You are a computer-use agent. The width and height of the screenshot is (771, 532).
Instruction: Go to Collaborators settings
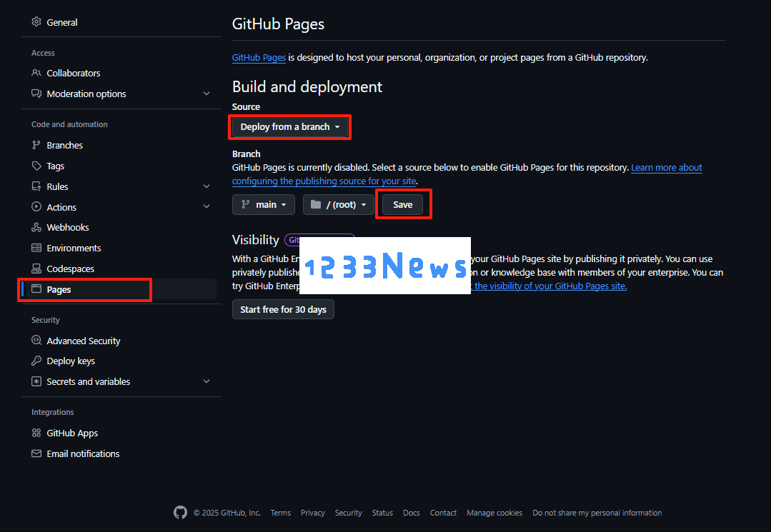coord(74,73)
